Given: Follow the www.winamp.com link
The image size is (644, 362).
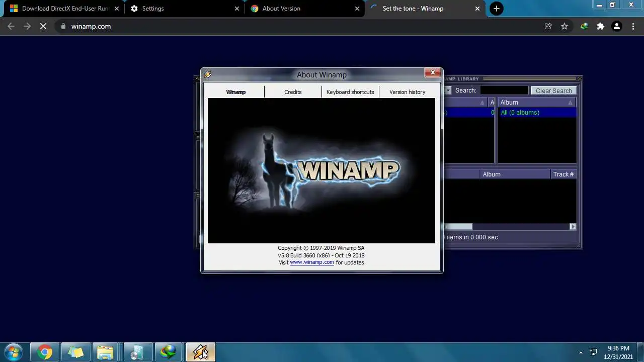Looking at the screenshot, I should (x=312, y=262).
